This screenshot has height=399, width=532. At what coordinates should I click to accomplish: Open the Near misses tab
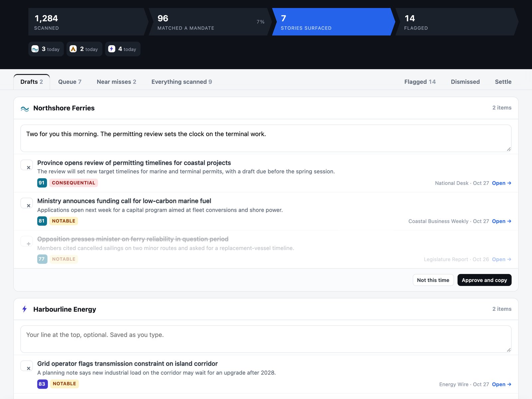(x=116, y=82)
